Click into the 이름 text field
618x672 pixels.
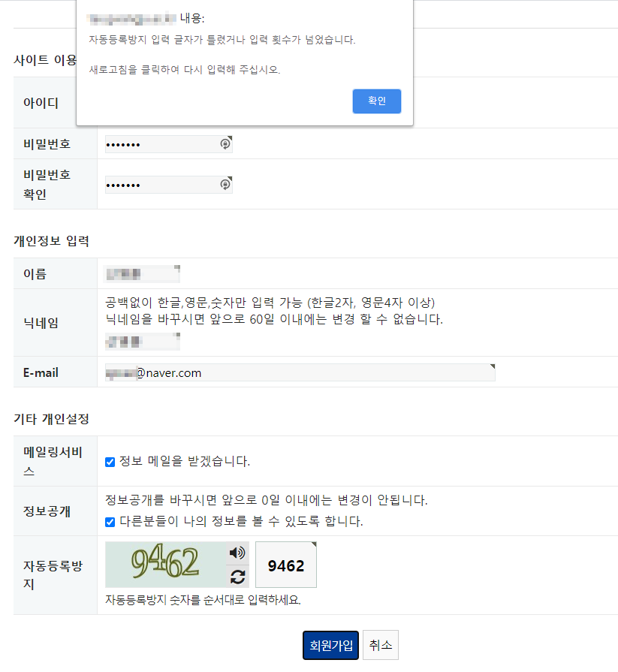click(x=142, y=274)
